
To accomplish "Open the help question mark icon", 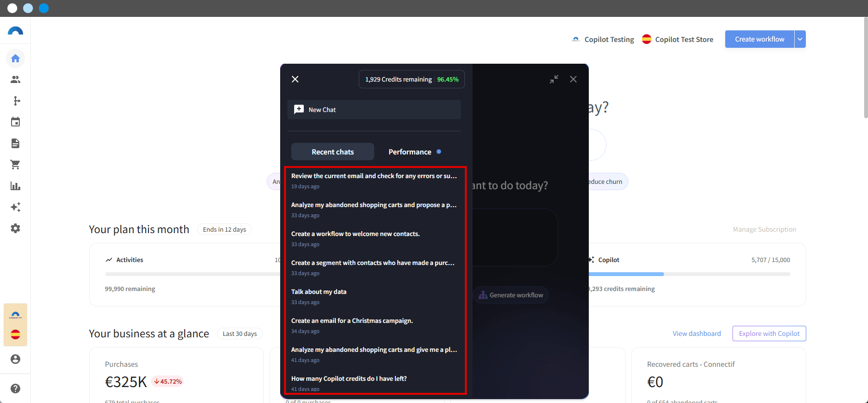I will pos(15,389).
